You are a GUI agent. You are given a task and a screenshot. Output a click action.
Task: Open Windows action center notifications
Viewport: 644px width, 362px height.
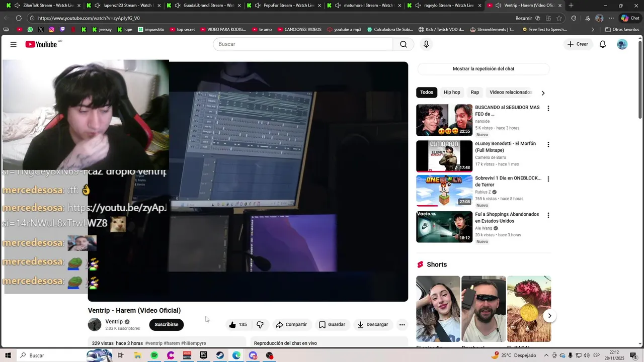[x=633, y=355]
